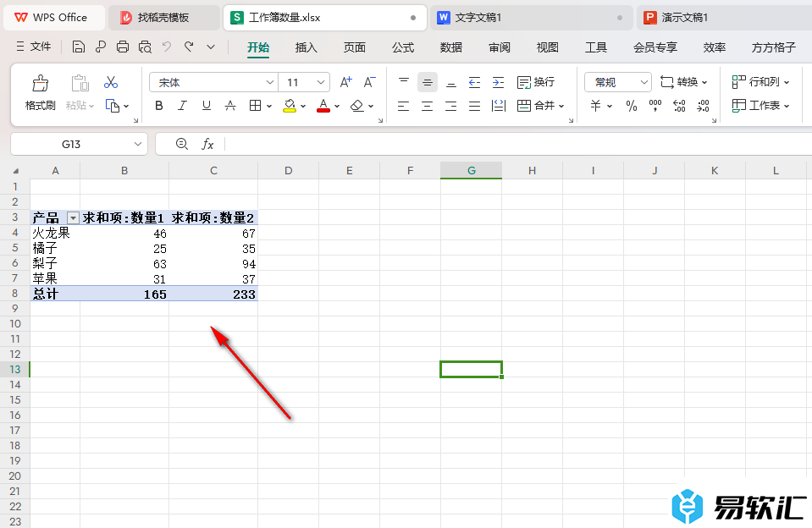Click the WPS Office home tab
This screenshot has width=812, height=528.
tap(54, 18)
